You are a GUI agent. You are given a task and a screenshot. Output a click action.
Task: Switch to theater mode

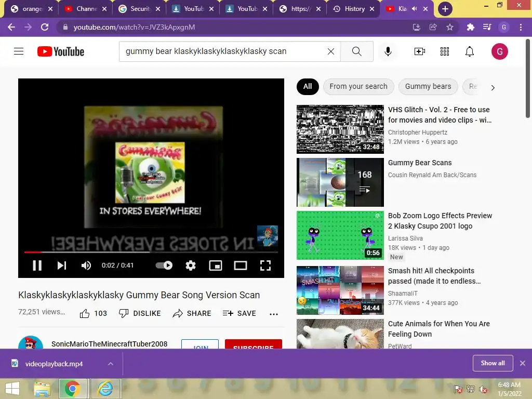coord(240,265)
